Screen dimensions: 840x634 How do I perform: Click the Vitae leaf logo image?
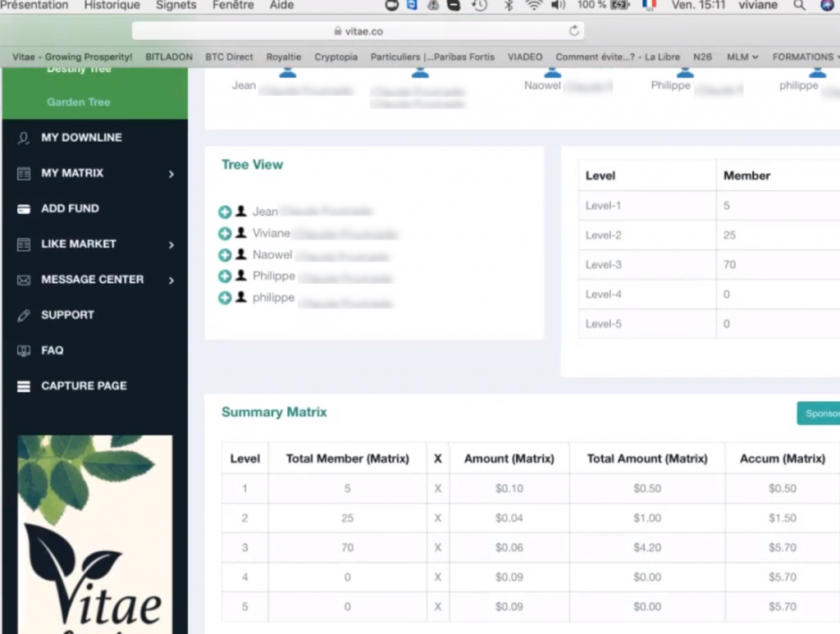pos(95,533)
